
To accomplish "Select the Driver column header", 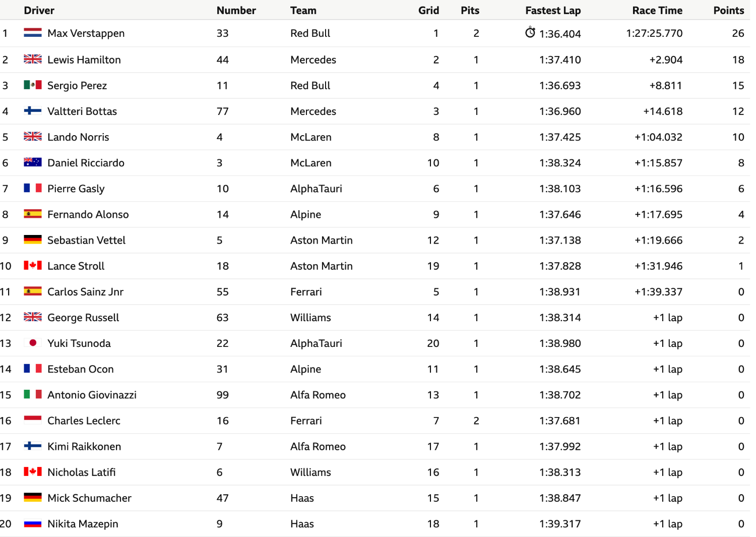I will click(x=39, y=10).
